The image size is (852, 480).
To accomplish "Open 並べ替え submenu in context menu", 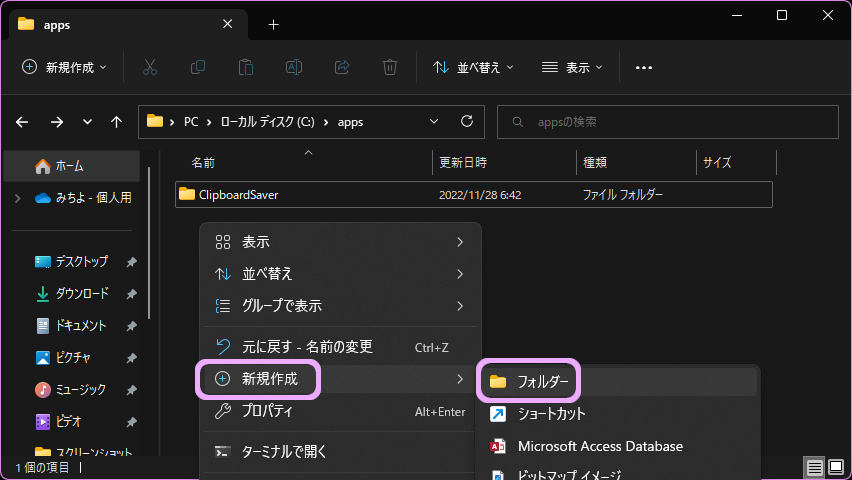I will pos(340,274).
